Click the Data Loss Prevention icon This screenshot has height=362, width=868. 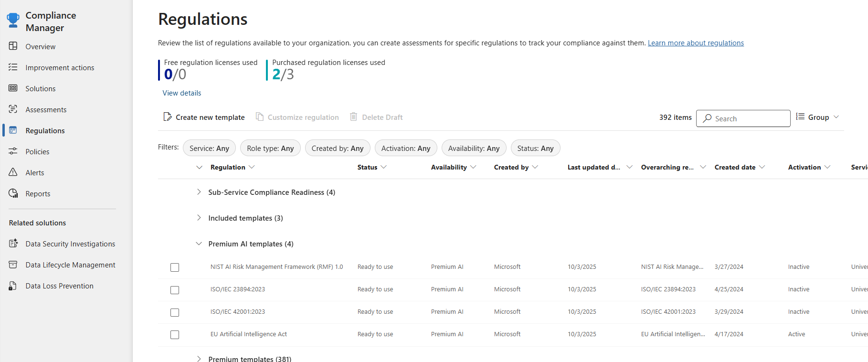tap(13, 286)
